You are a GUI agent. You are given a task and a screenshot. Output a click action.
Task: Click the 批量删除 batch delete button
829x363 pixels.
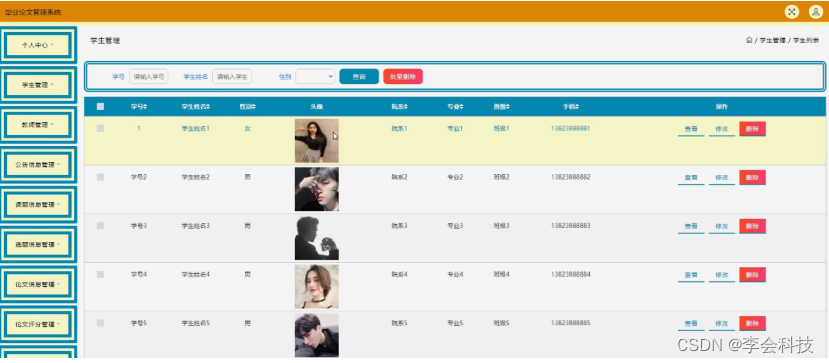pos(403,77)
